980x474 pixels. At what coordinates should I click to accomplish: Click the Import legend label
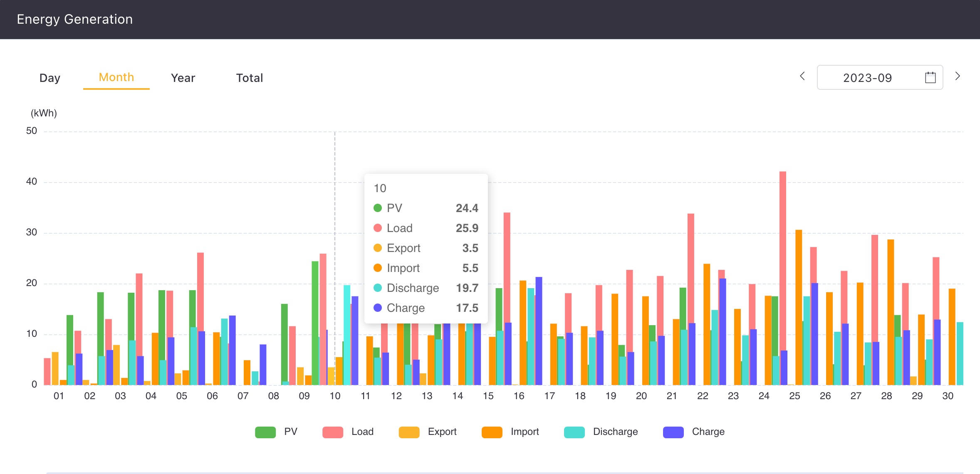[525, 432]
